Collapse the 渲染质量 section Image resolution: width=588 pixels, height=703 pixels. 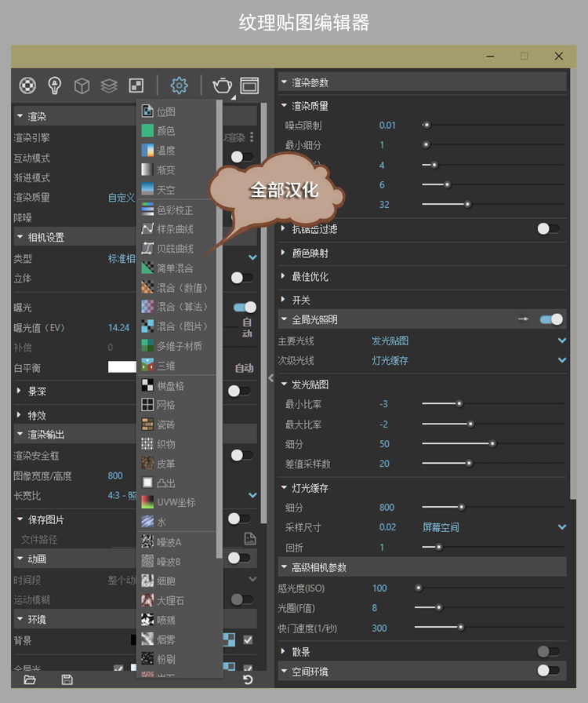(284, 105)
